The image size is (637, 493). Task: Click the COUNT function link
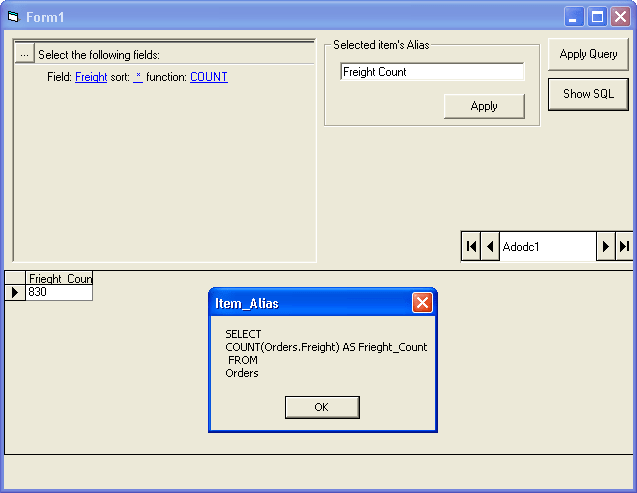[209, 77]
